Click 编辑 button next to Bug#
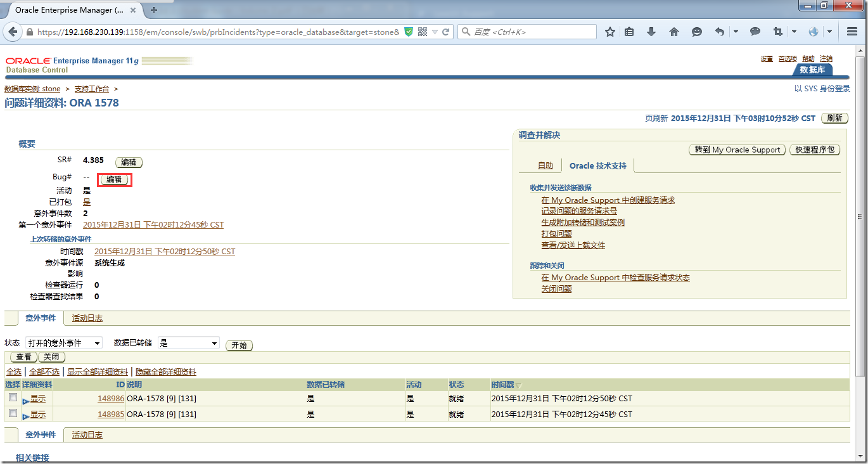 tap(114, 179)
